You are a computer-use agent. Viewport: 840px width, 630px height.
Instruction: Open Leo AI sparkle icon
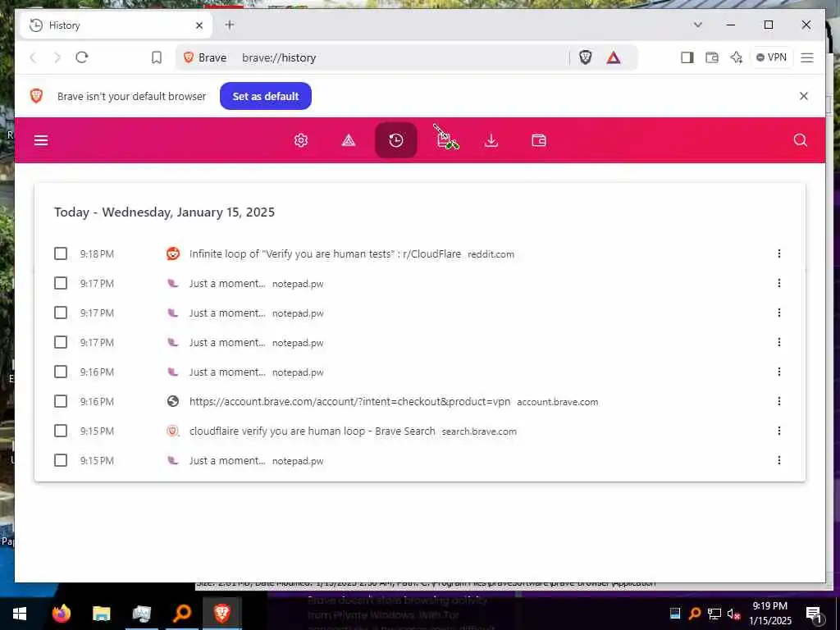tap(737, 57)
